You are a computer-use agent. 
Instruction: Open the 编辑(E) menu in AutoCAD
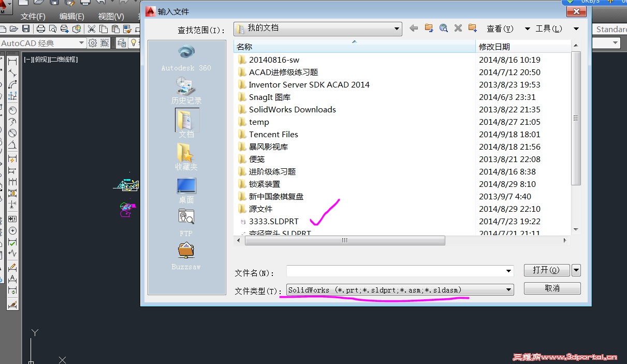[72, 17]
